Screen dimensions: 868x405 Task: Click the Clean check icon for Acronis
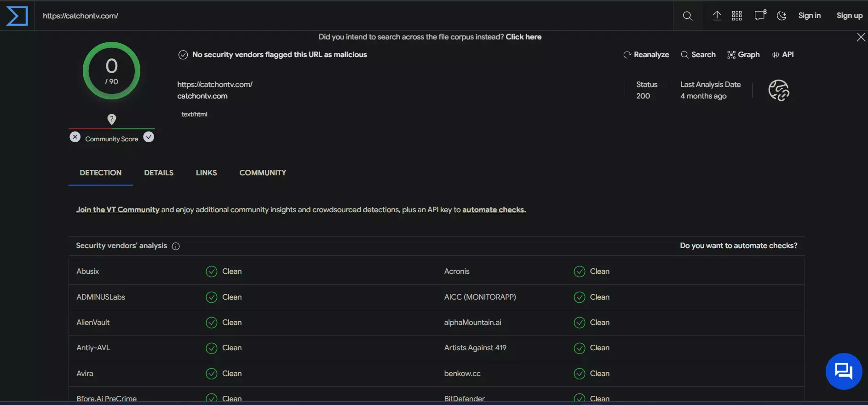tap(580, 272)
